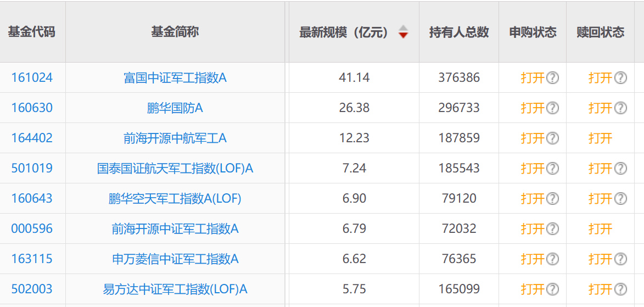Screen dimensions: 644x307
Task: Click help icon beside 160630 purchase status
Action: pyautogui.click(x=553, y=108)
